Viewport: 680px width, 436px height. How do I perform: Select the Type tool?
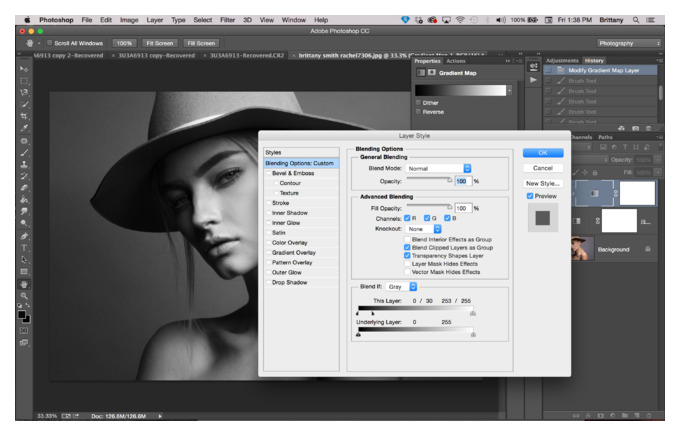coord(24,248)
